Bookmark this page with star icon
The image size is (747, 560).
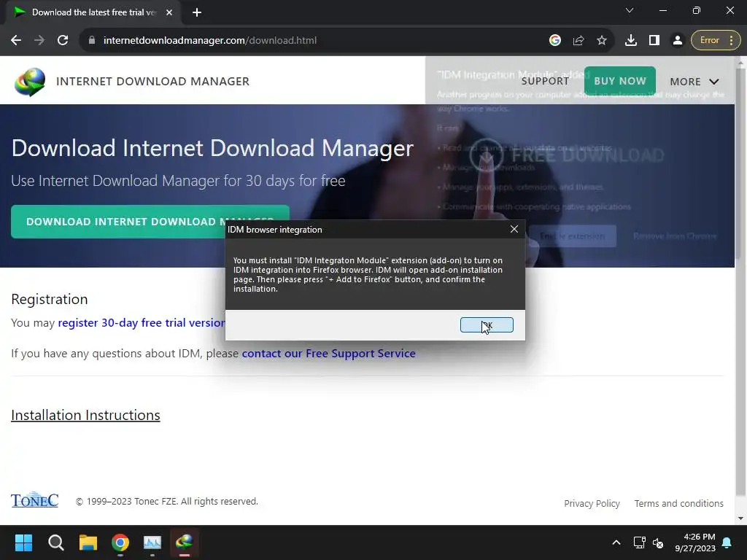(x=602, y=41)
